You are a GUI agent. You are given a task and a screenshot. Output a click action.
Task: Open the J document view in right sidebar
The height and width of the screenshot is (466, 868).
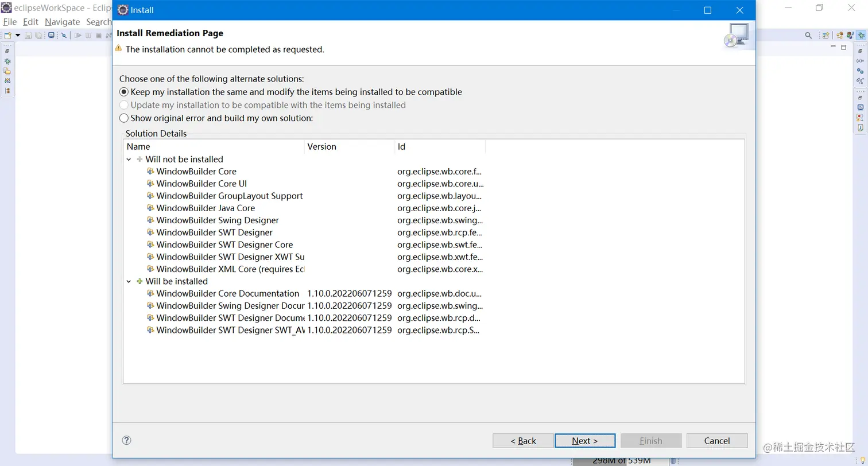860,127
